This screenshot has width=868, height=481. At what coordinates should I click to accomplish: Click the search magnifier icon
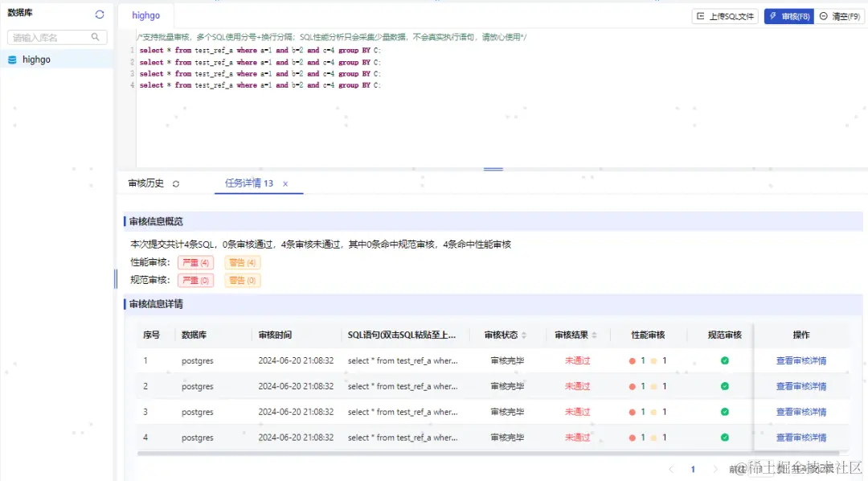tap(95, 37)
